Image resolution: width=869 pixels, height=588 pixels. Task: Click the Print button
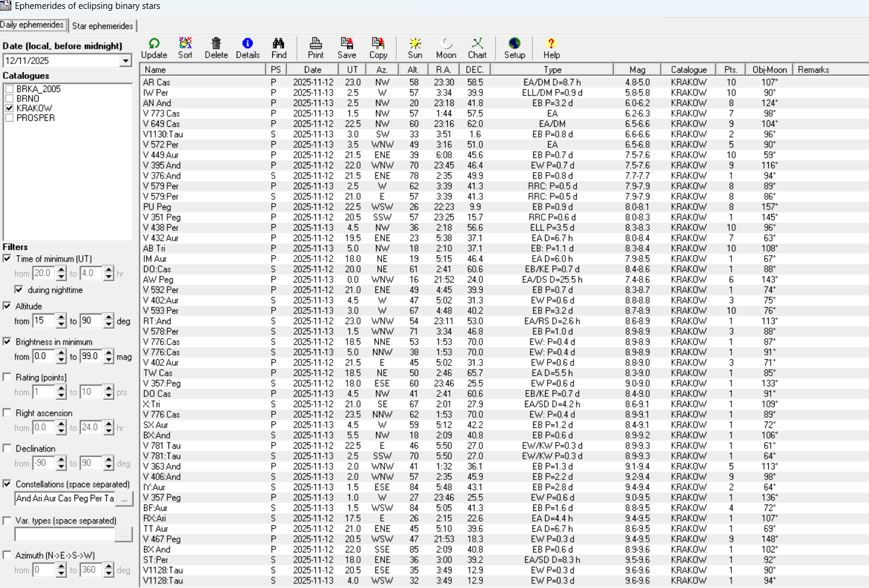[x=315, y=47]
